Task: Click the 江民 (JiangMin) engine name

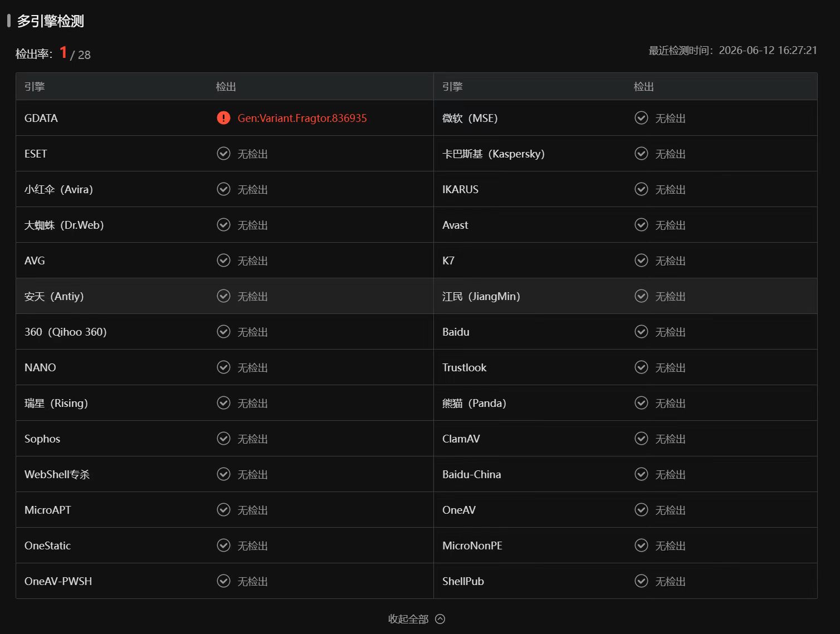Action: coord(481,296)
